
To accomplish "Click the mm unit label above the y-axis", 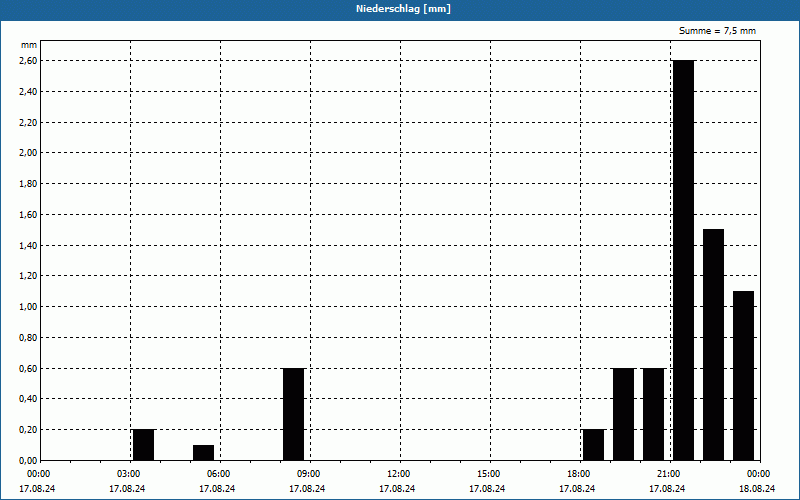I will pos(29,45).
